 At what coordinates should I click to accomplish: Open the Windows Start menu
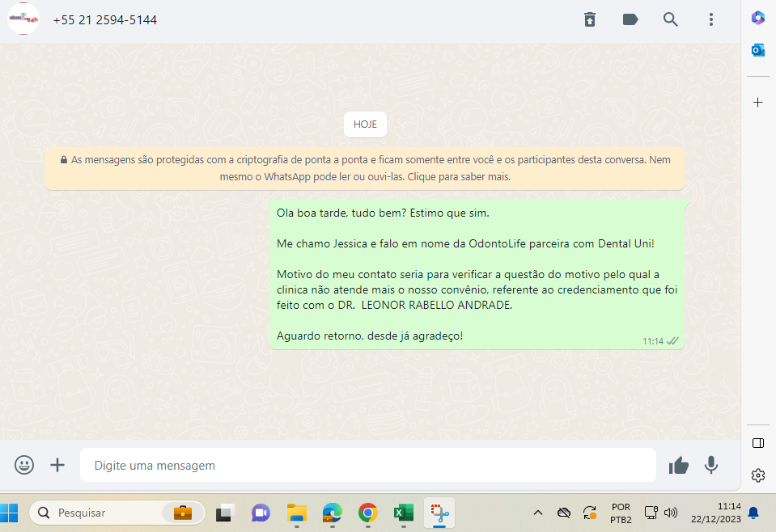9,513
